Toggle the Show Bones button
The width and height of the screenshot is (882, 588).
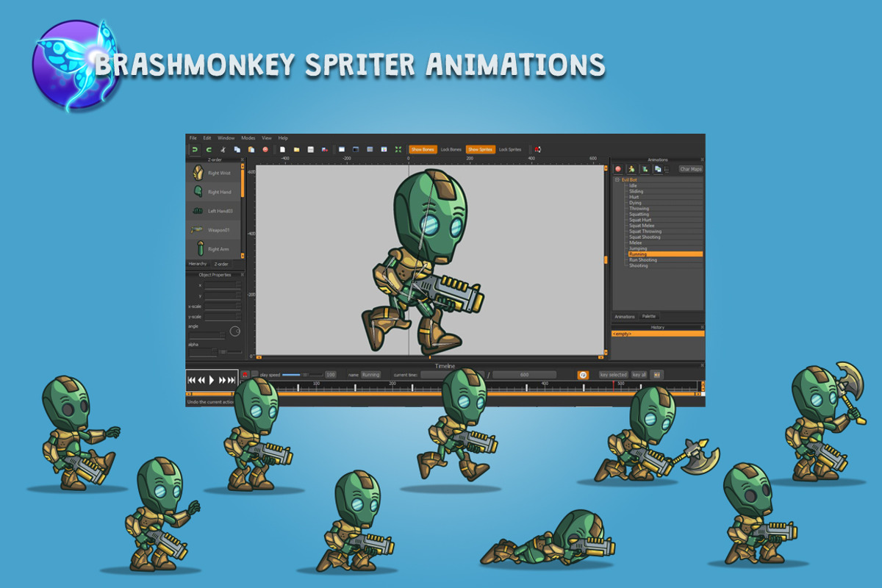pyautogui.click(x=423, y=149)
